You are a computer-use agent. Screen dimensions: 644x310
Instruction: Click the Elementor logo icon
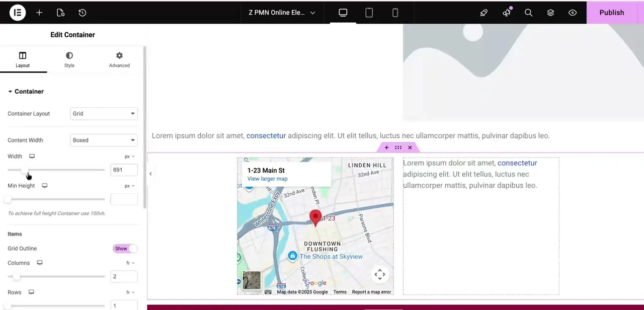pos(18,13)
